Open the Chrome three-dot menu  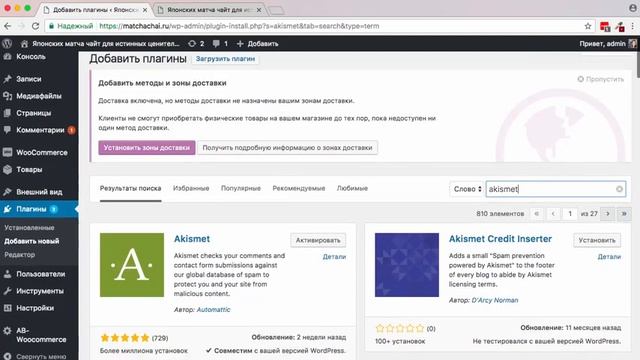(633, 26)
